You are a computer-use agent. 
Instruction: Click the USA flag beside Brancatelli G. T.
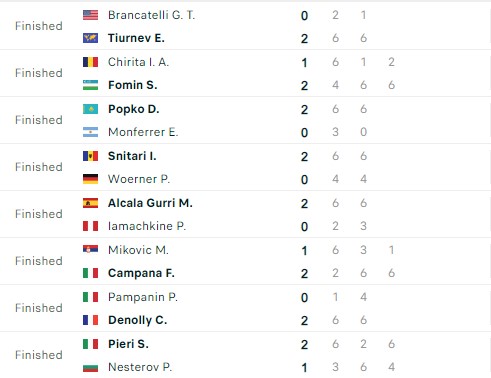(90, 15)
